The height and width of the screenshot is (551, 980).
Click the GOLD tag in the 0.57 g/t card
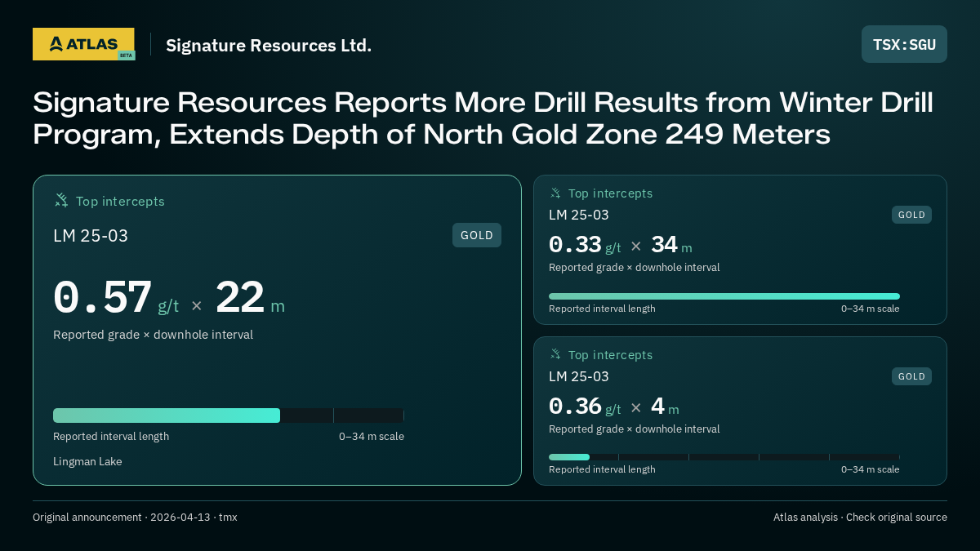coord(477,235)
